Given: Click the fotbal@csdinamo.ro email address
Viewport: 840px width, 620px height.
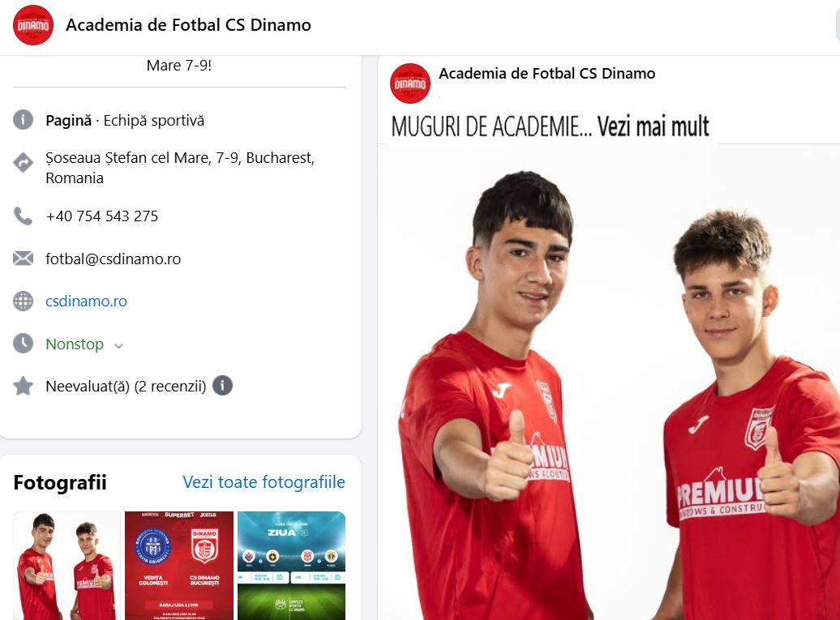Looking at the screenshot, I should (113, 259).
